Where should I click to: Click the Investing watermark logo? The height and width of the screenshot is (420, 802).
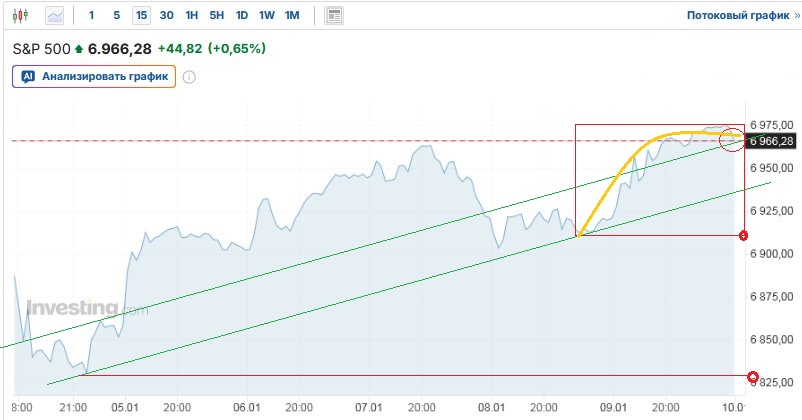tap(70, 309)
